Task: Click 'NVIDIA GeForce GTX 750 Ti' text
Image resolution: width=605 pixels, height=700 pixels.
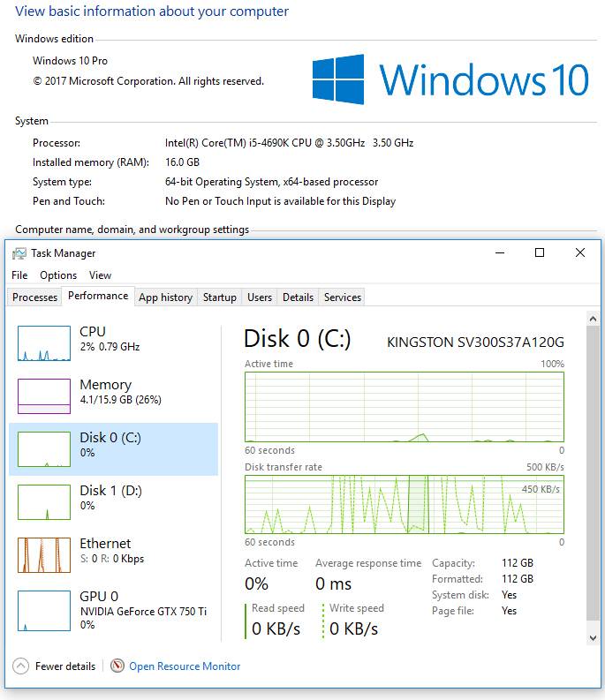Action: pyautogui.click(x=143, y=612)
